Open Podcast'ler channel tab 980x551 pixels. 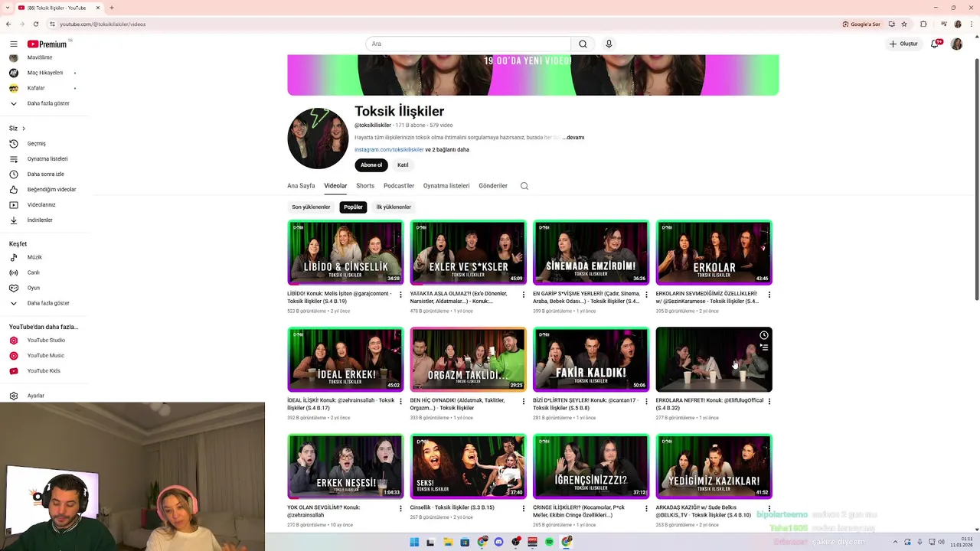[399, 186]
